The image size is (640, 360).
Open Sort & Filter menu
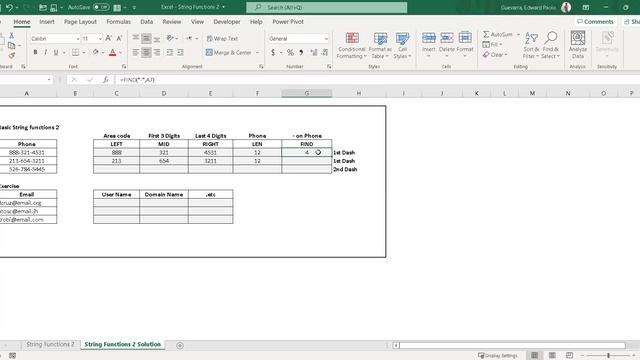click(x=531, y=45)
